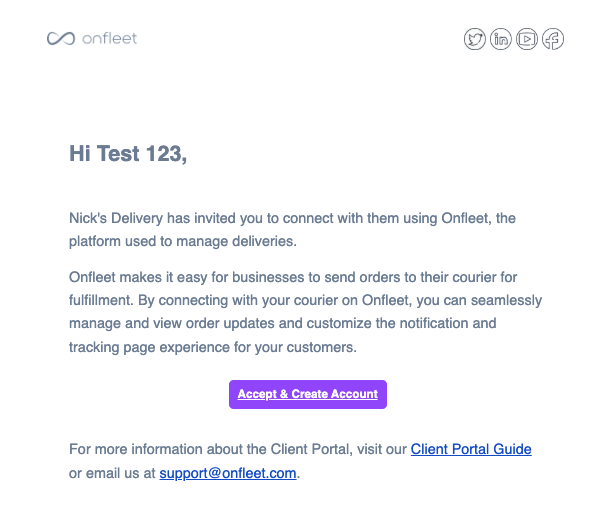The image size is (614, 520).
Task: Select the line beginning "Onfleet makes it easy"
Action: pos(293,277)
